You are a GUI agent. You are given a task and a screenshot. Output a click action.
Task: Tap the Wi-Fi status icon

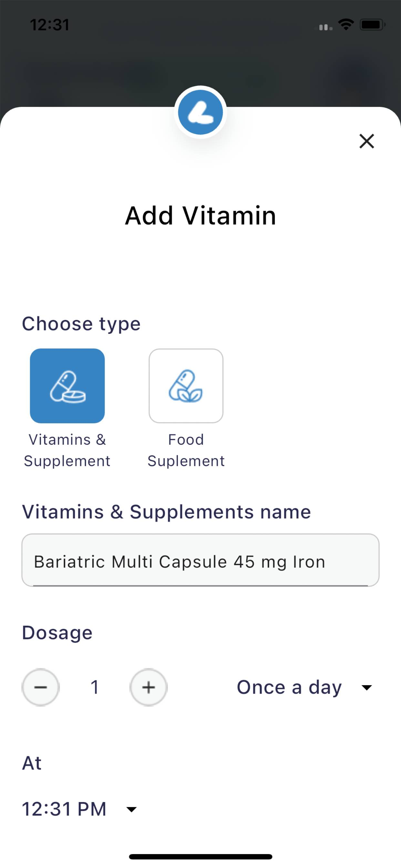(x=346, y=24)
